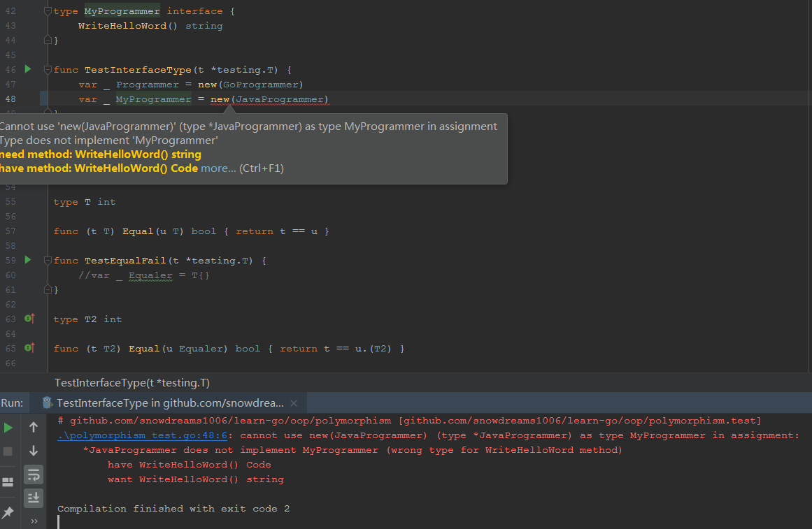Click the cursor input line in the console
The width and height of the screenshot is (812, 529).
tap(59, 521)
